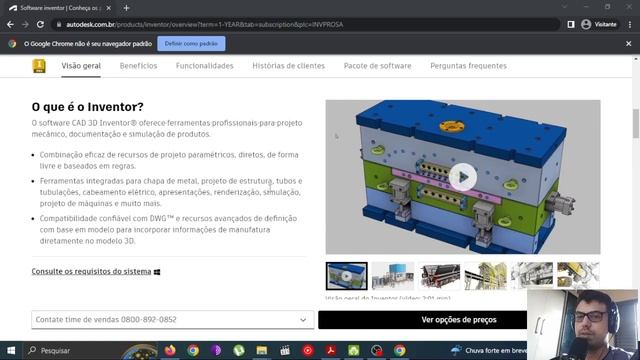Click the address bar URL
Screen dimensions: 640x360
click(x=204, y=24)
